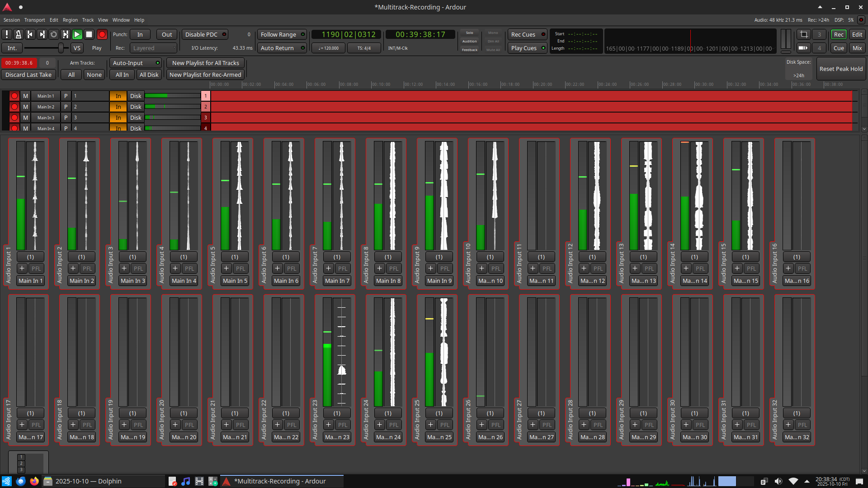Click Play Range transport icon
868x488 pixels.
pos(66,34)
